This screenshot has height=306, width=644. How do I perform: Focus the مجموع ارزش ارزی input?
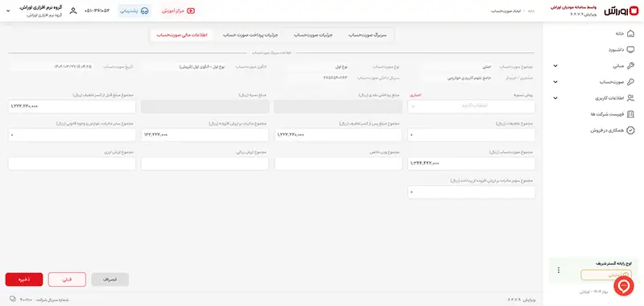(72, 163)
